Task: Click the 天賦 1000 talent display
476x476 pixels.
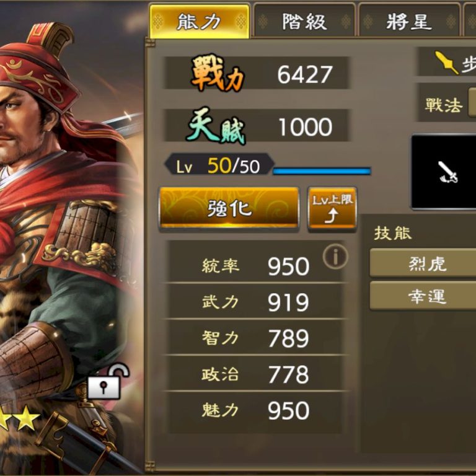Action: [x=257, y=126]
